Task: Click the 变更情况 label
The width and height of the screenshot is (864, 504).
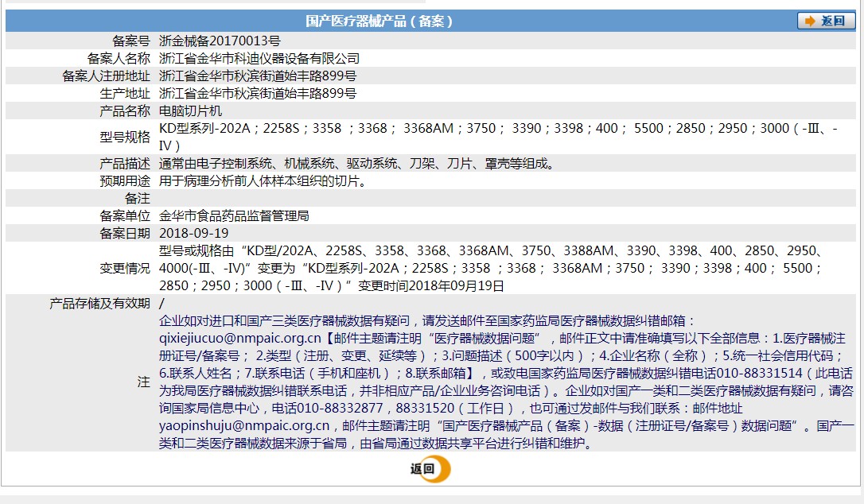Action: click(x=125, y=268)
